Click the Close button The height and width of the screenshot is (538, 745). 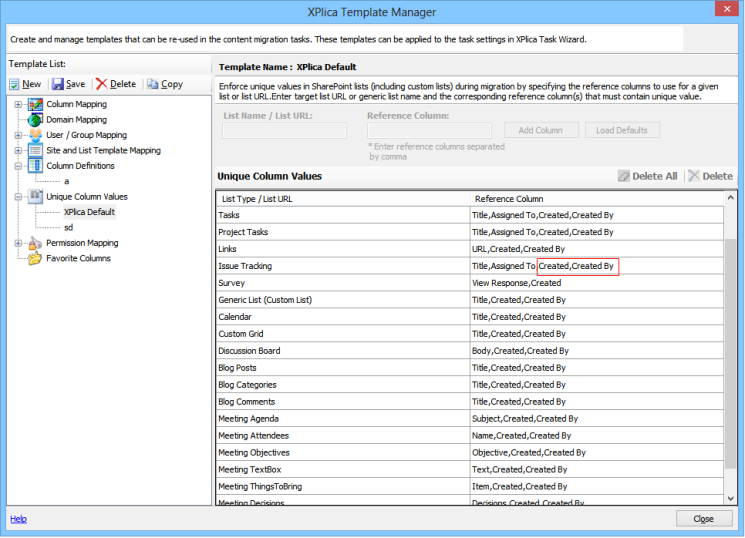[704, 519]
